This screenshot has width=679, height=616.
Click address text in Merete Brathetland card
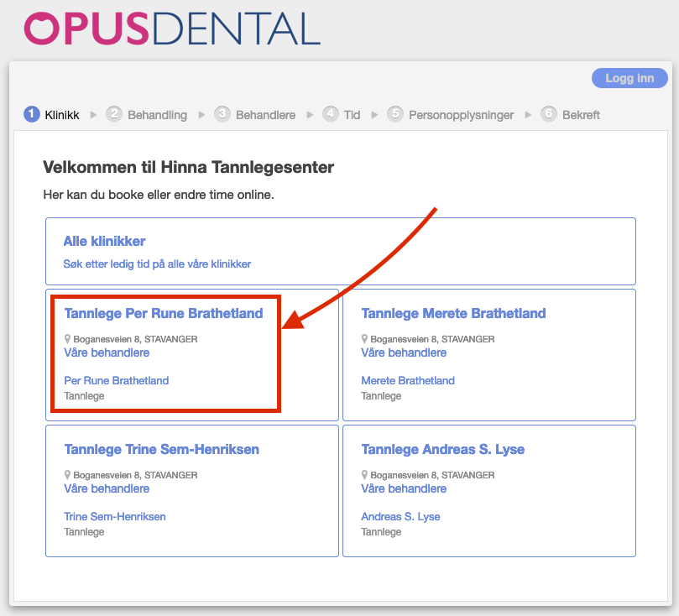click(x=432, y=339)
